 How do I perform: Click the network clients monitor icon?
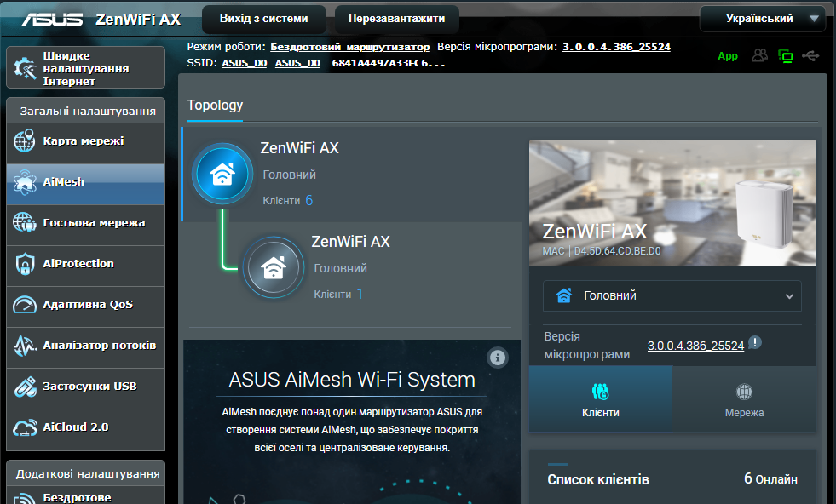click(x=786, y=56)
